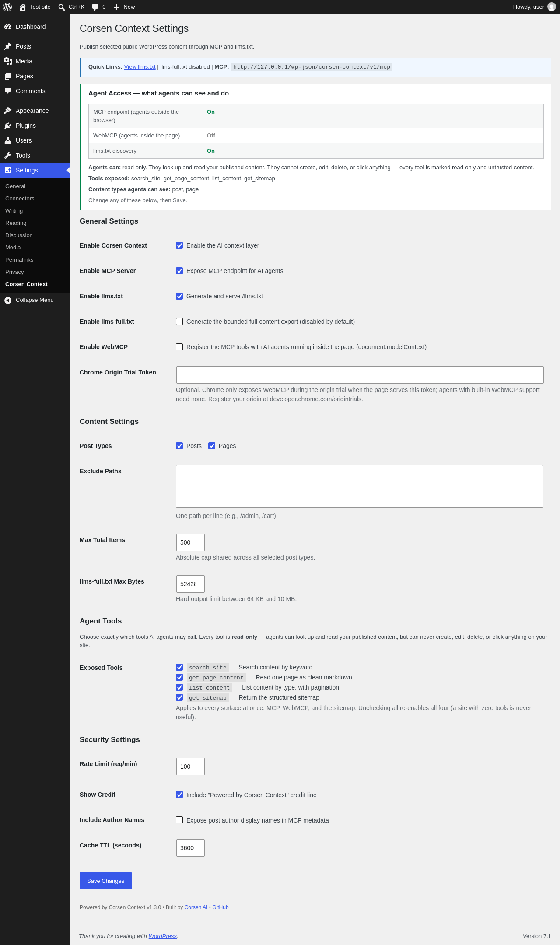Focus the Cache TTL seconds field
Screen dimensions: 560x945
click(x=190, y=848)
